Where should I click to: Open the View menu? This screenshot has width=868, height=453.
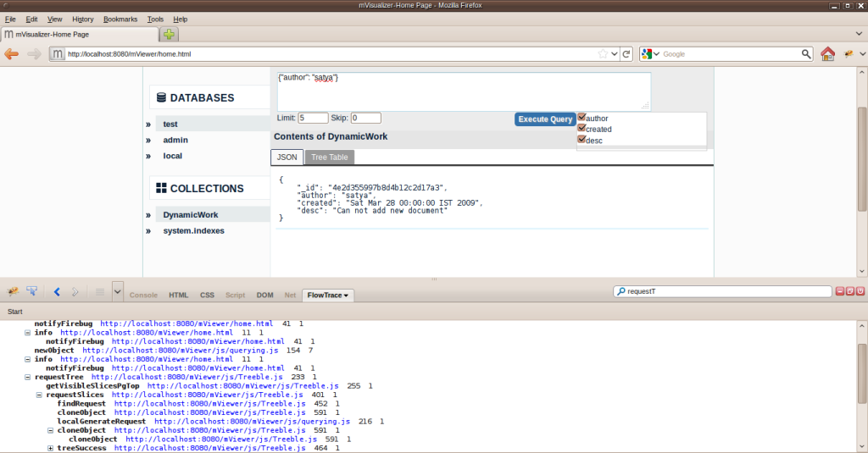click(x=55, y=19)
